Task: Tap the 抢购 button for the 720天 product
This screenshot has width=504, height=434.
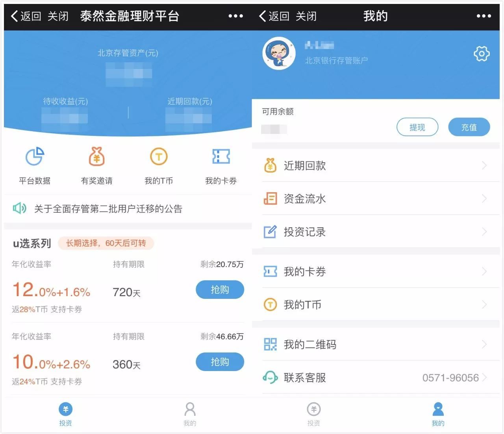Action: pyautogui.click(x=220, y=289)
